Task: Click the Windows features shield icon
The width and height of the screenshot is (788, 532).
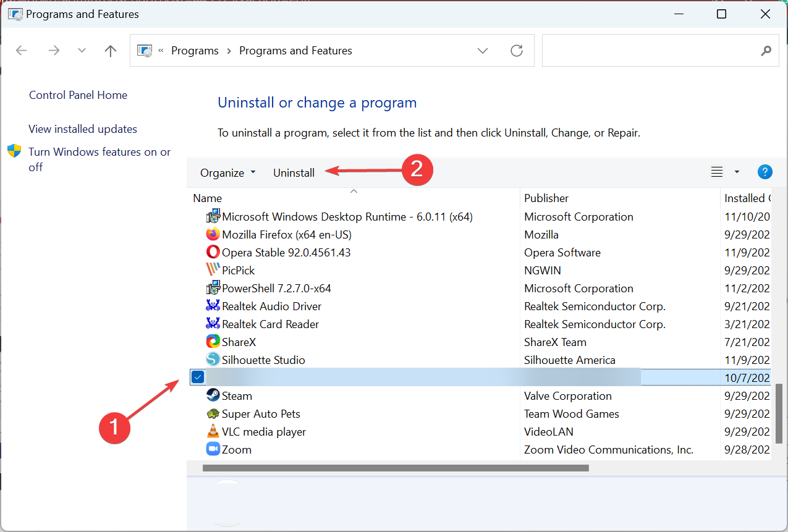Action: (14, 151)
